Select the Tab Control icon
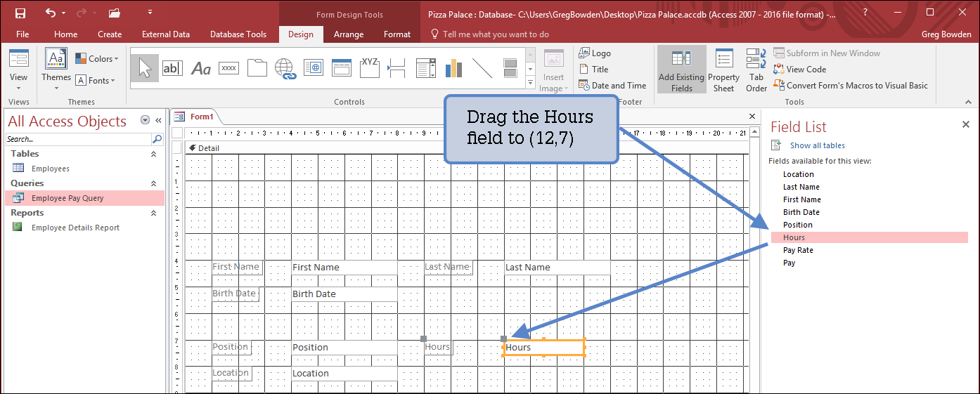 (x=257, y=68)
